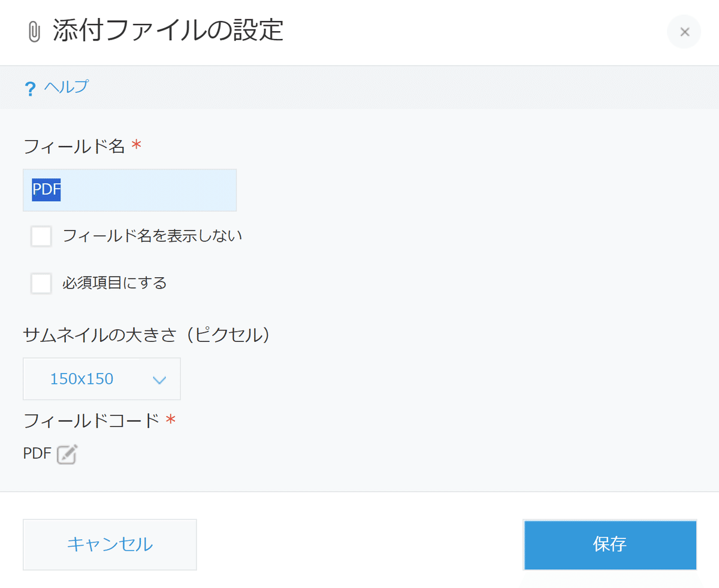
Task: Click the フィールド名を表示しない label text
Action: (152, 236)
